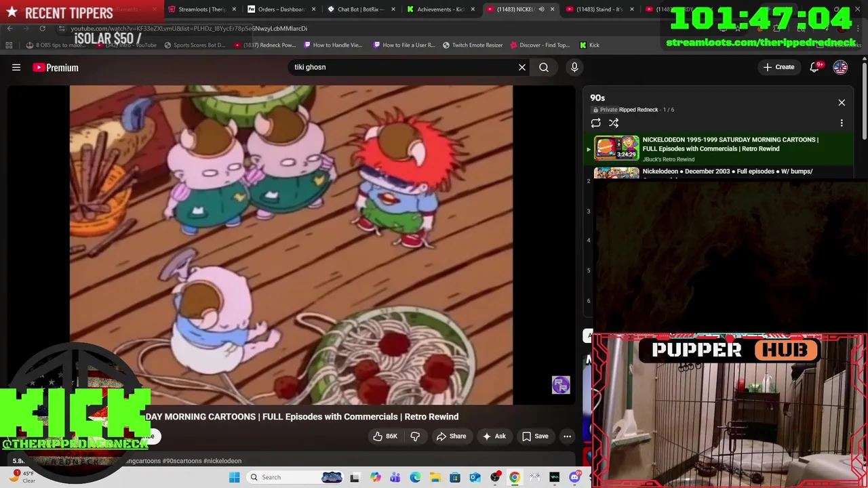Open Windows Start menu
This screenshot has width=868, height=488.
(x=235, y=477)
